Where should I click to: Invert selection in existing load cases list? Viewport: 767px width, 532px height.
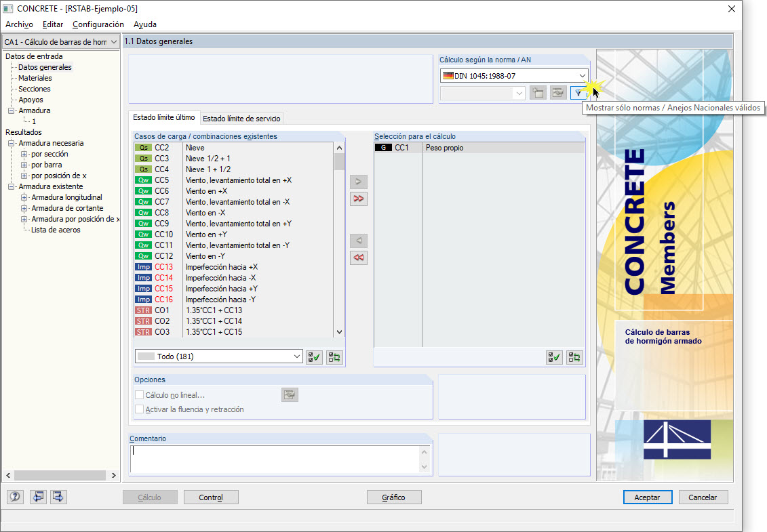coord(334,357)
